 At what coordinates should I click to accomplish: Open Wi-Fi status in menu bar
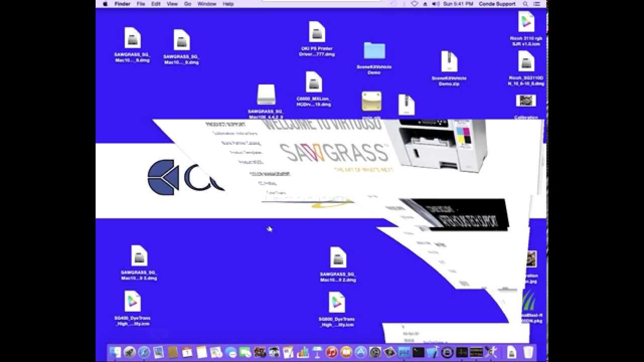point(415,4)
